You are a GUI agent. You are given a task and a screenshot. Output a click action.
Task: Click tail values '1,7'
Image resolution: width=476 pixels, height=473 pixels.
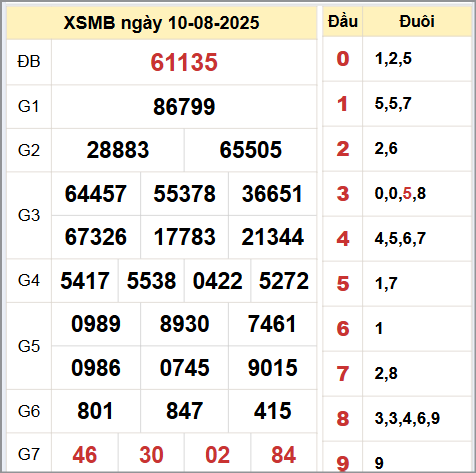pos(386,284)
